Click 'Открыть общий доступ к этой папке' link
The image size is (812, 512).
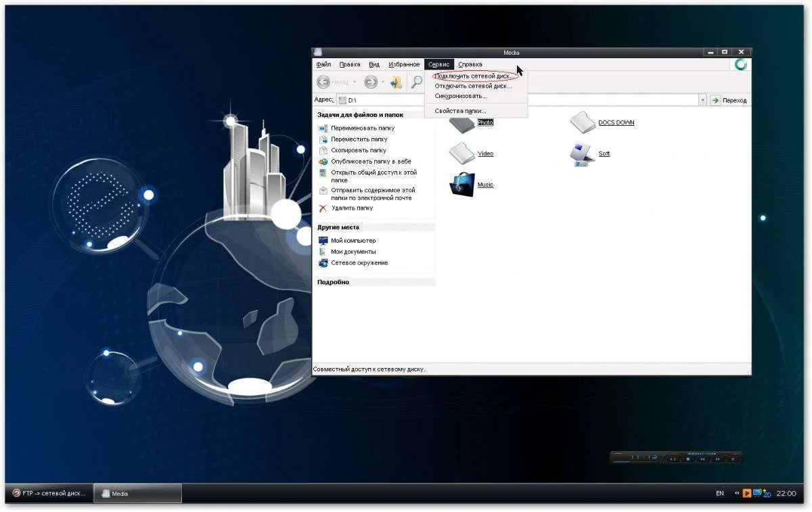374,177
